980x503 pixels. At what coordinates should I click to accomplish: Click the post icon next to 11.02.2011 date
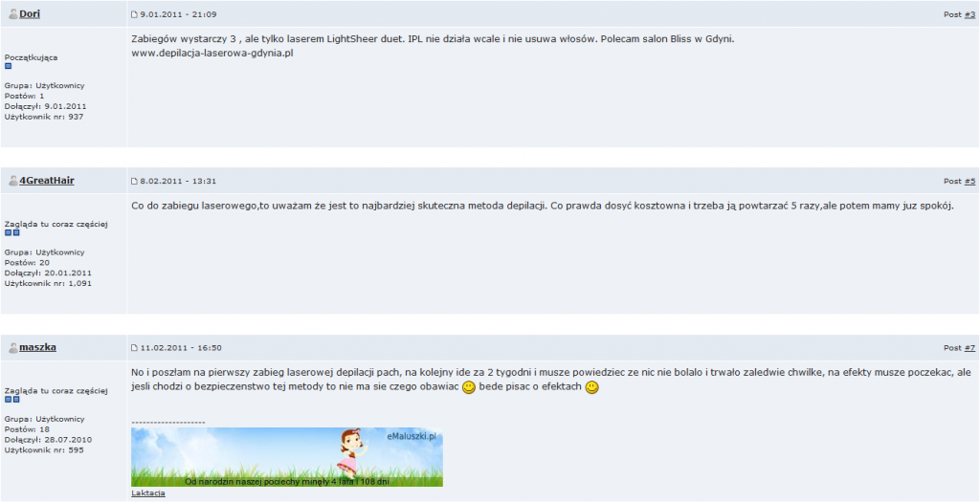(x=134, y=348)
